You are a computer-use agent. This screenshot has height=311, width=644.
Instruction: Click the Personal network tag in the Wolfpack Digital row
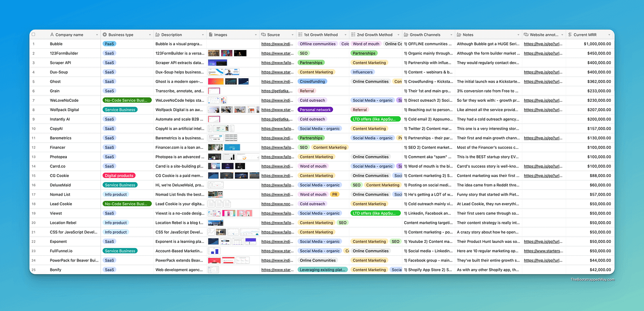[x=316, y=110]
